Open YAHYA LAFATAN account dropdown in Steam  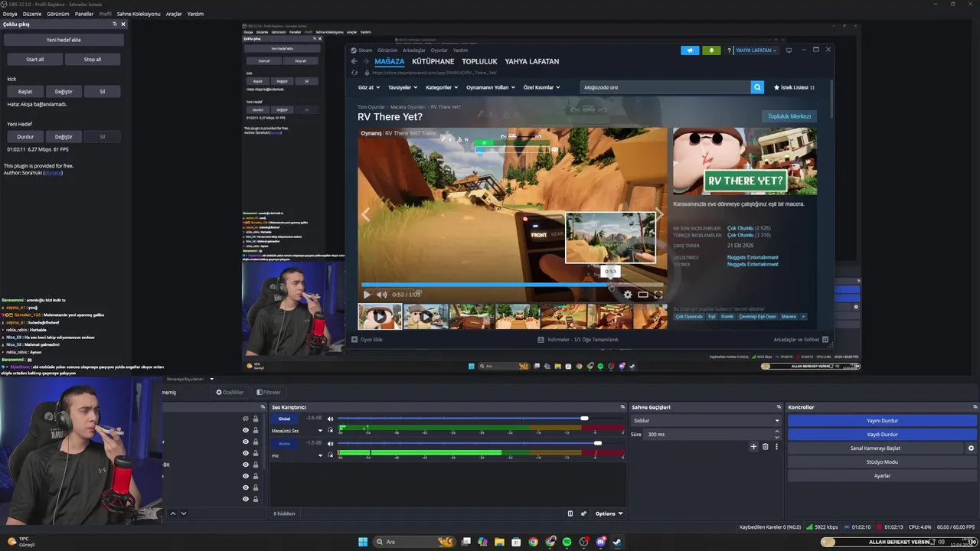pos(756,51)
